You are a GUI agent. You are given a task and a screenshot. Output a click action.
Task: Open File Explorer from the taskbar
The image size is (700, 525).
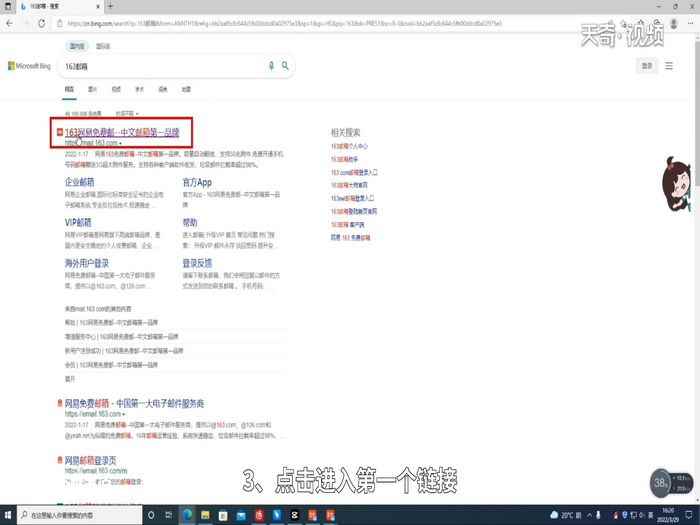pyautogui.click(x=205, y=515)
